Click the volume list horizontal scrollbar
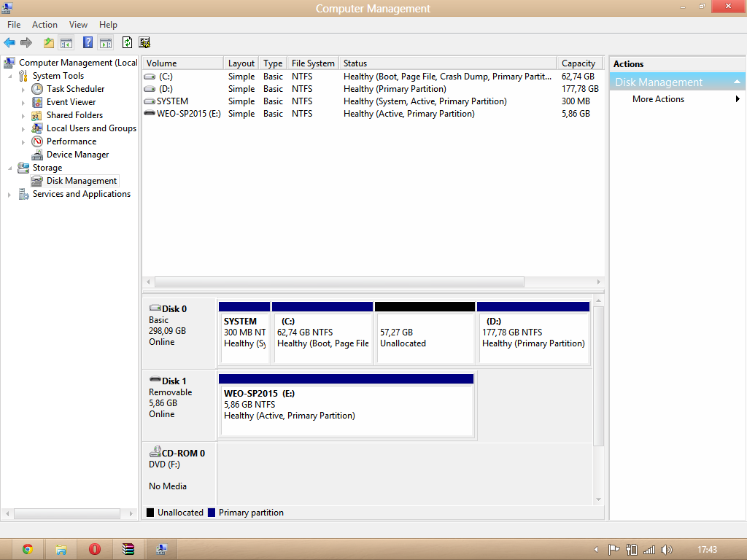This screenshot has height=560, width=747. coord(339,282)
